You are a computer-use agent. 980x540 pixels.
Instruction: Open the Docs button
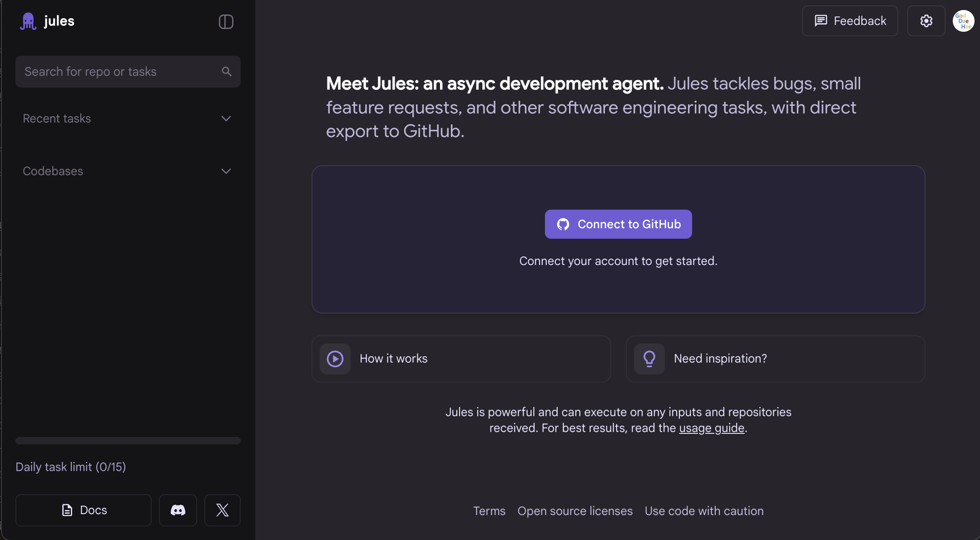coord(84,510)
